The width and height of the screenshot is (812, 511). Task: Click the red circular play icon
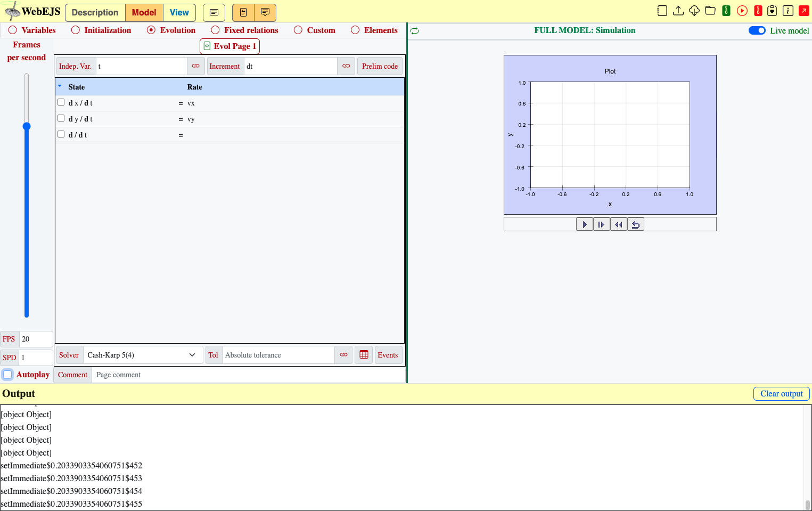tap(742, 11)
